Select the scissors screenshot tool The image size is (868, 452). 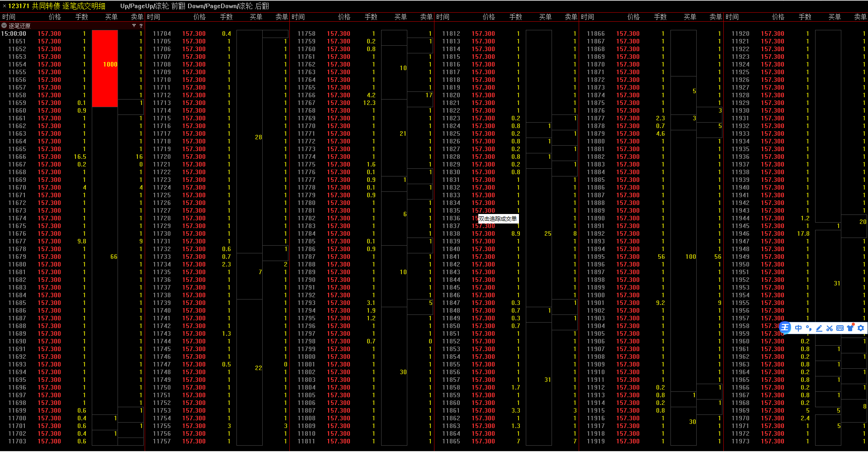click(x=829, y=328)
